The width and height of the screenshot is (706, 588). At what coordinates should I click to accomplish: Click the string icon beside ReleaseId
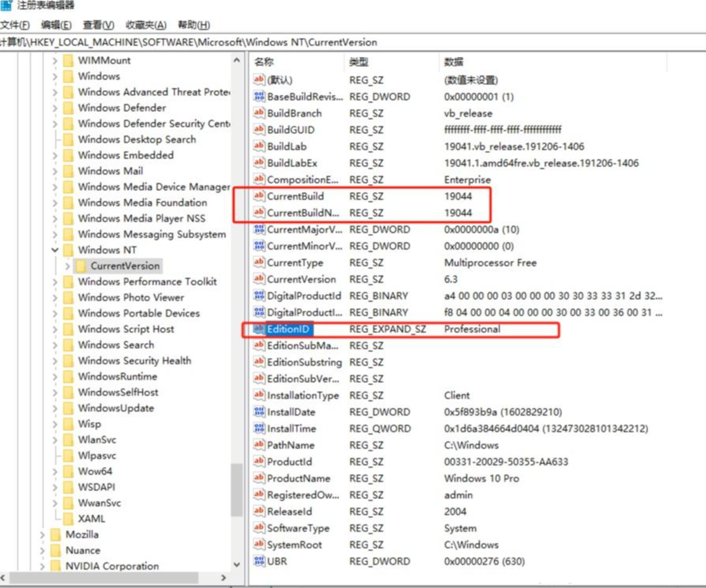[259, 511]
